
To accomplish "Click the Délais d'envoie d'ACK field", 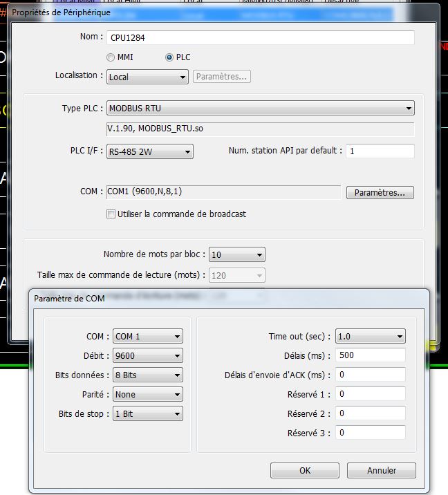I will click(x=370, y=375).
